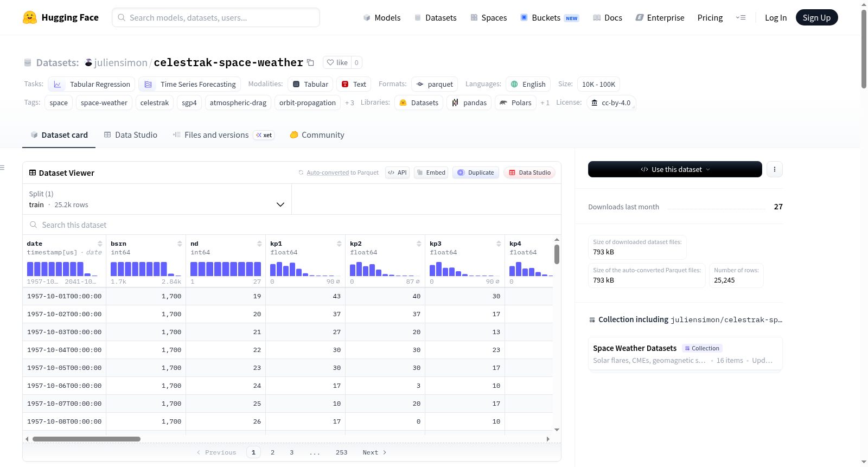The image size is (868, 467).
Task: Jump to page 253
Action: coord(341,452)
